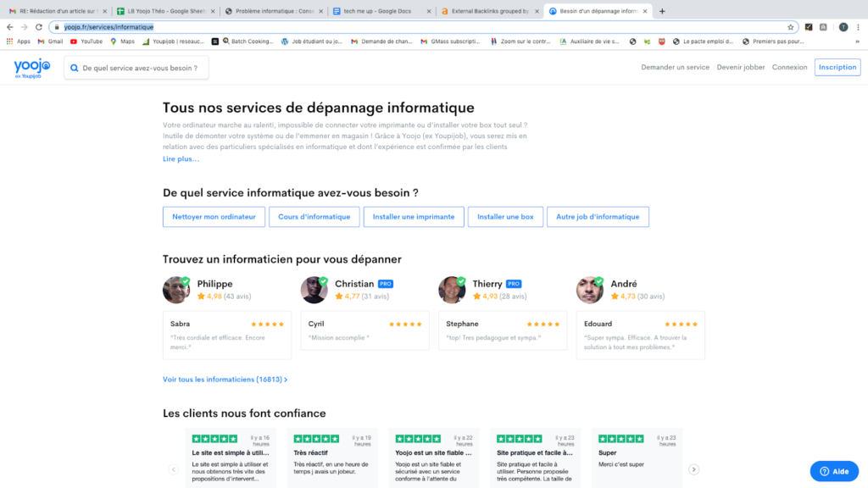
Task: Open Edouard's review card for André
Action: tap(641, 335)
